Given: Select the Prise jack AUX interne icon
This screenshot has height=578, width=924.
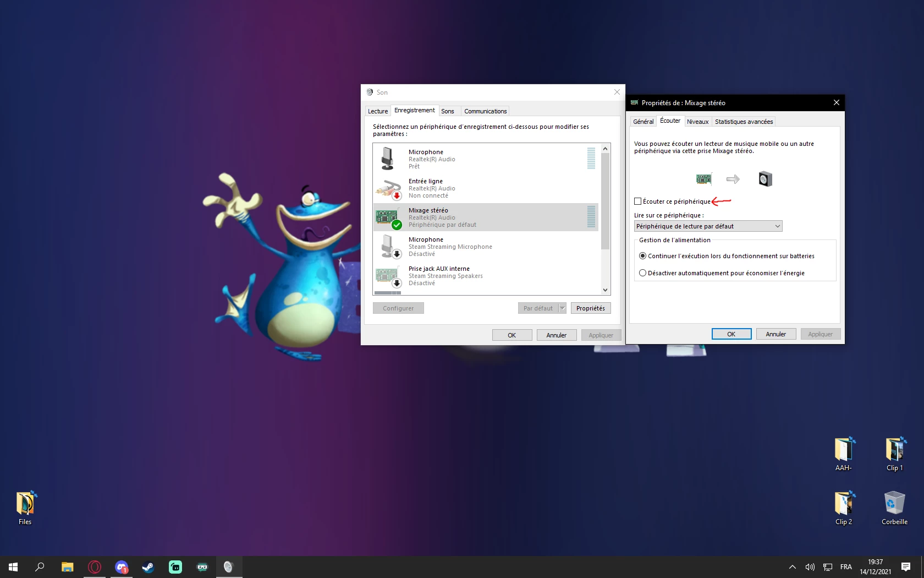Looking at the screenshot, I should [389, 276].
